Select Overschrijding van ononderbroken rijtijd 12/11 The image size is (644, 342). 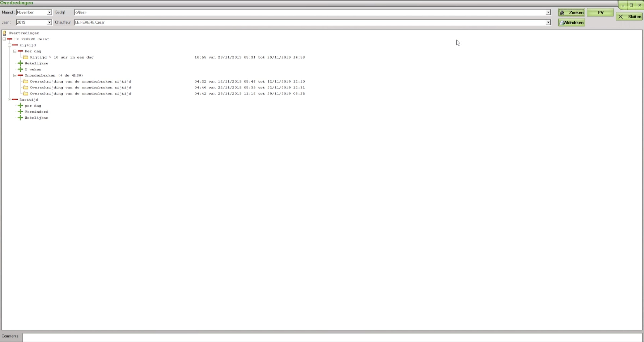80,81
